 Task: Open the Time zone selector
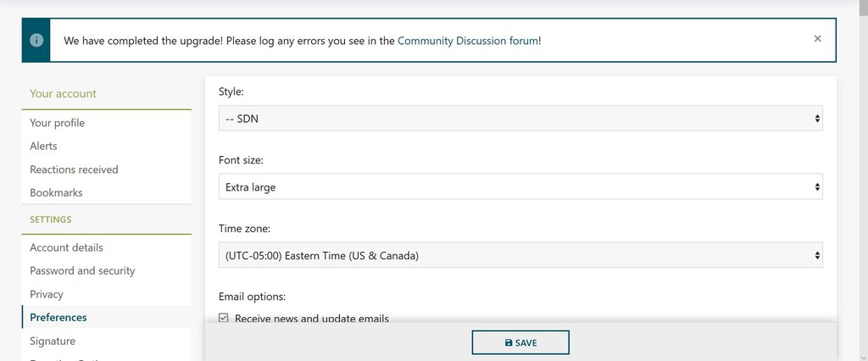[x=520, y=254]
